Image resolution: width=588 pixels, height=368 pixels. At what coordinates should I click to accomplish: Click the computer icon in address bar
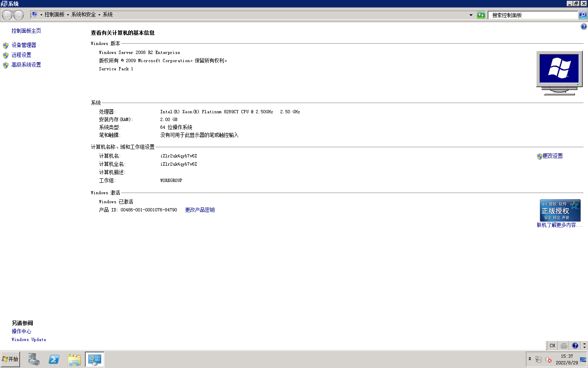(x=34, y=15)
